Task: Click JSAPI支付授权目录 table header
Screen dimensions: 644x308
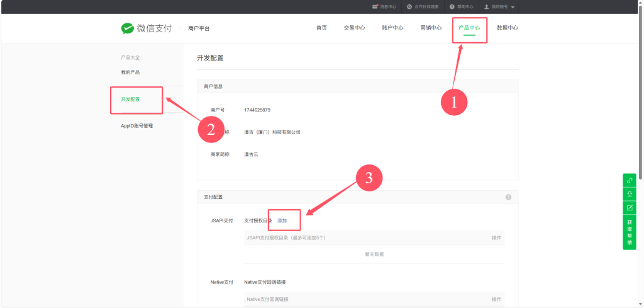Action: [286, 238]
